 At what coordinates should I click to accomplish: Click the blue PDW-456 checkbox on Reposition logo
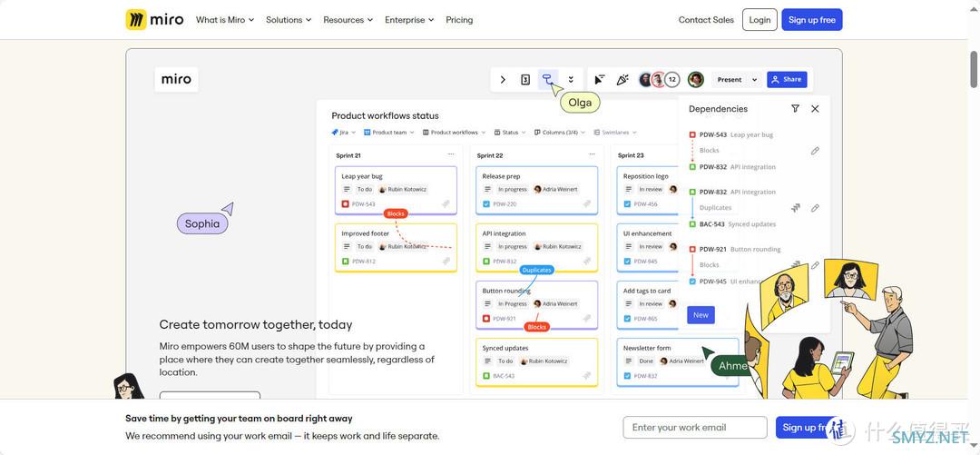[x=628, y=204]
